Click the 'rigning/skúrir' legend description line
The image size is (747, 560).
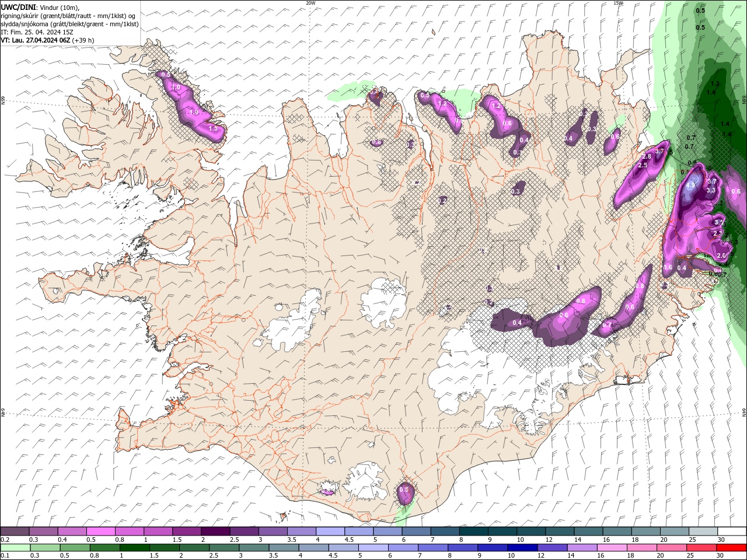point(68,16)
